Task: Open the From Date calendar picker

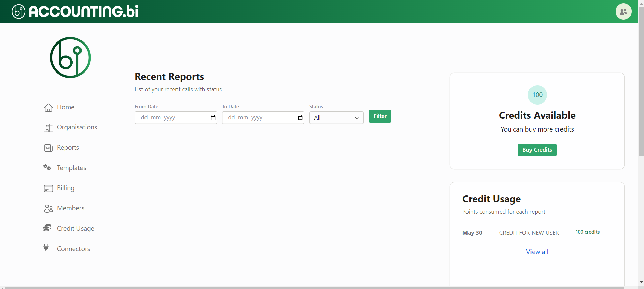Action: pos(213,118)
